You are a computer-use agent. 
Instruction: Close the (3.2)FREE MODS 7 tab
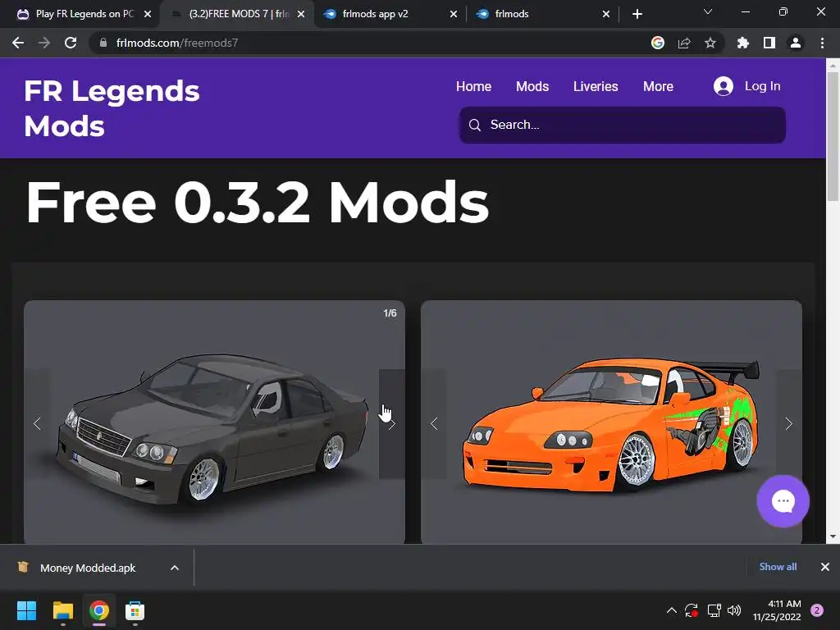(301, 14)
